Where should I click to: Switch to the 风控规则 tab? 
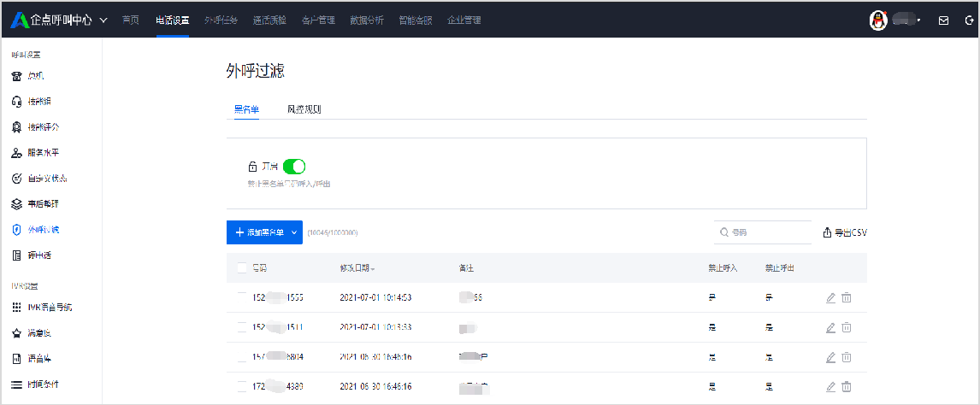[x=304, y=109]
